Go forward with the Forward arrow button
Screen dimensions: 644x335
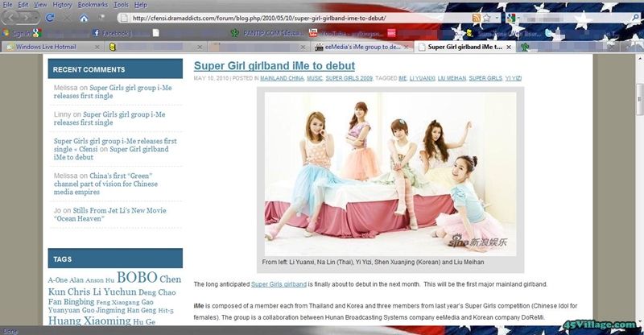point(26,18)
